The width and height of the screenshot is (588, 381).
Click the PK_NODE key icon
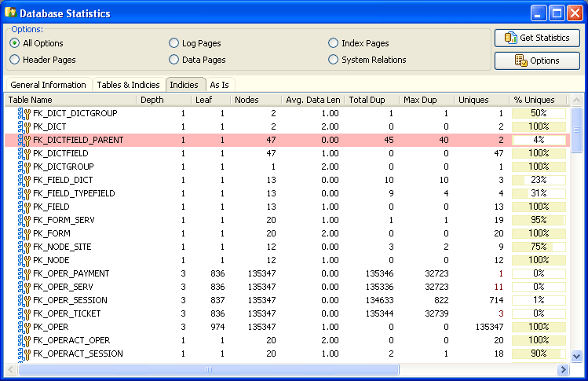coord(24,260)
